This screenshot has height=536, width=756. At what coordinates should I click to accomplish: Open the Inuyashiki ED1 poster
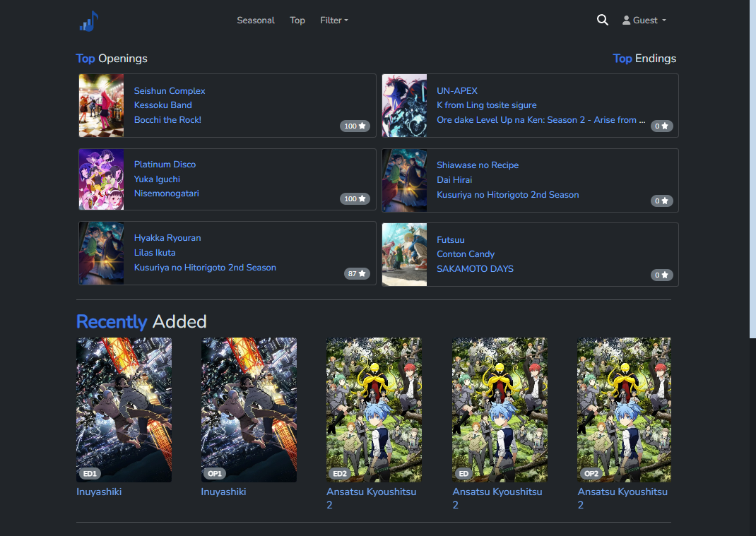point(124,410)
